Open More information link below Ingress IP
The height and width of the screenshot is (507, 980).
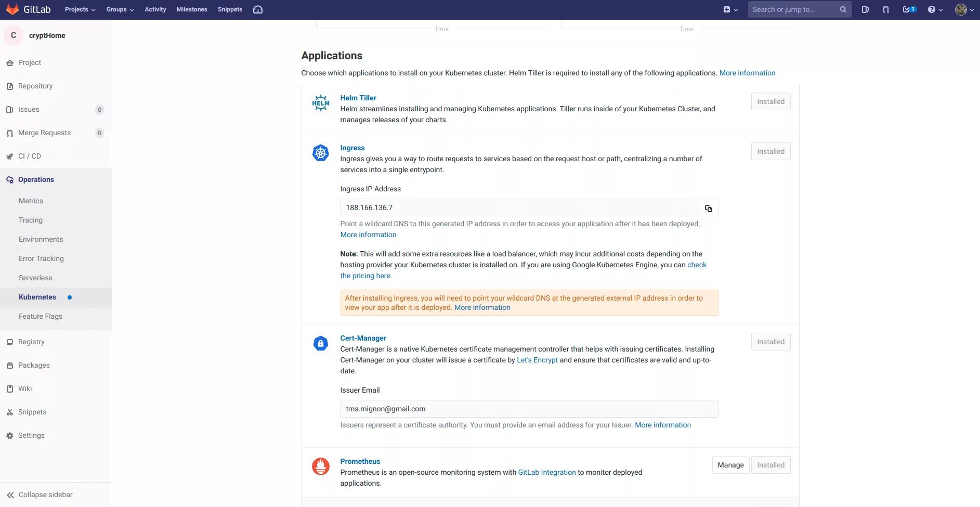click(x=368, y=235)
